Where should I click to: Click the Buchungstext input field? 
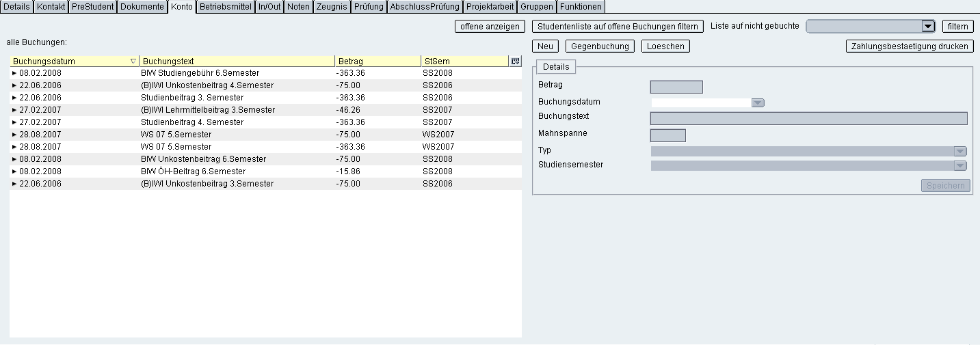(808, 118)
